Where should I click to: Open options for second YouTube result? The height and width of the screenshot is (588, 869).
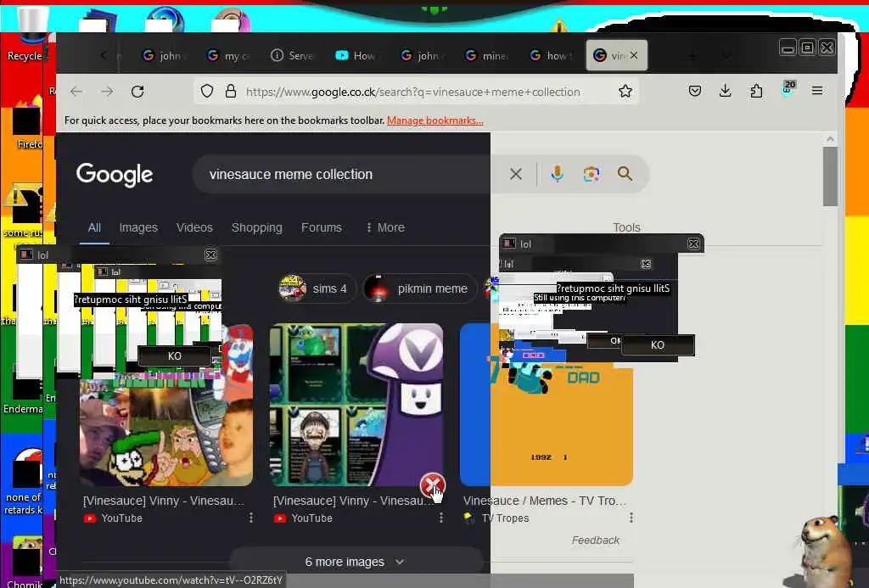[441, 518]
